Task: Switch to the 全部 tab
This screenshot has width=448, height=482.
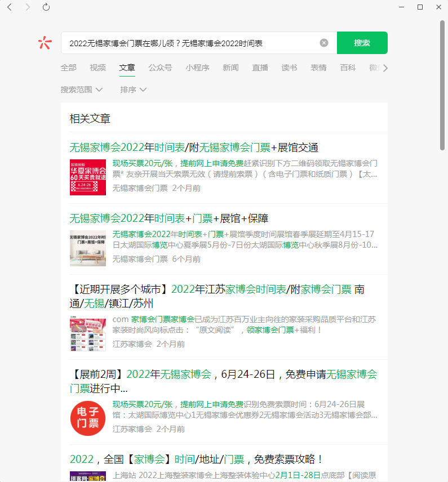Action: click(69, 68)
